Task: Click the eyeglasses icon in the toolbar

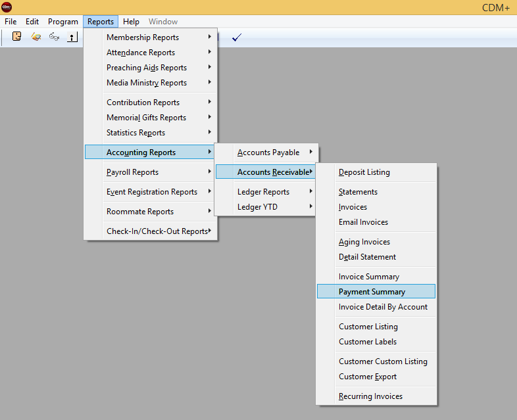Action: coord(54,37)
